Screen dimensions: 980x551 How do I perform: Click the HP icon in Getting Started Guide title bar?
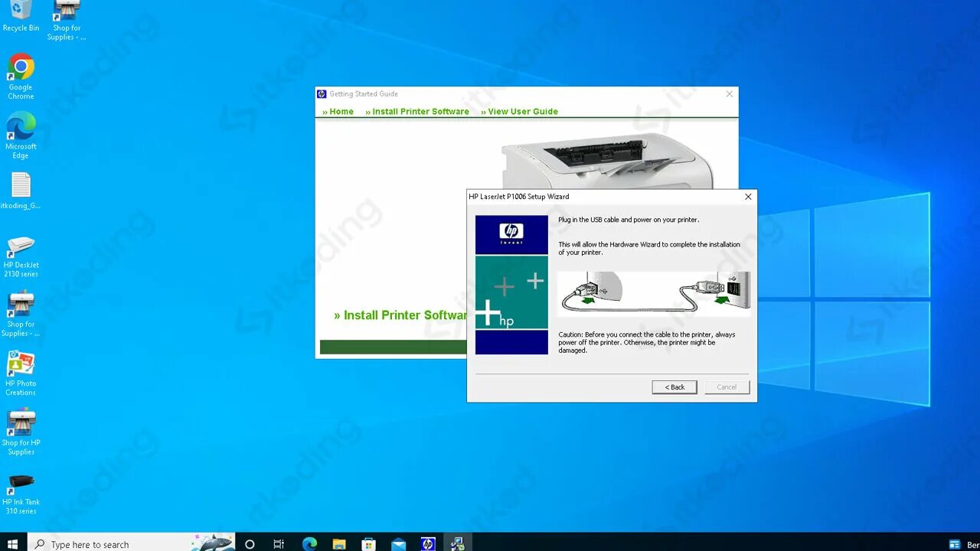click(x=322, y=94)
